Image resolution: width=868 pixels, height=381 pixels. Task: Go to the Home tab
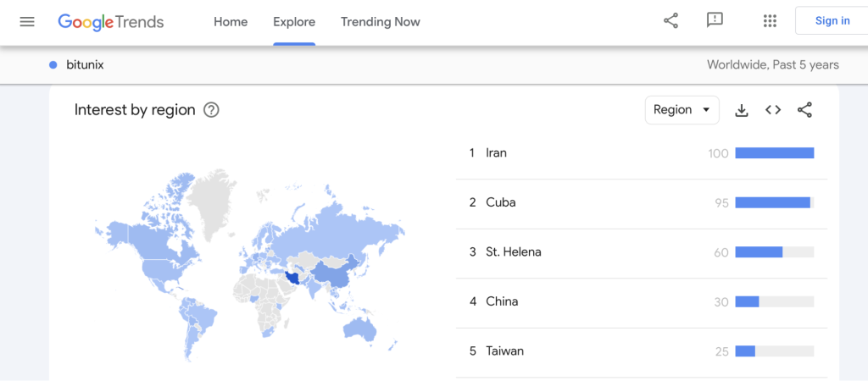point(231,22)
